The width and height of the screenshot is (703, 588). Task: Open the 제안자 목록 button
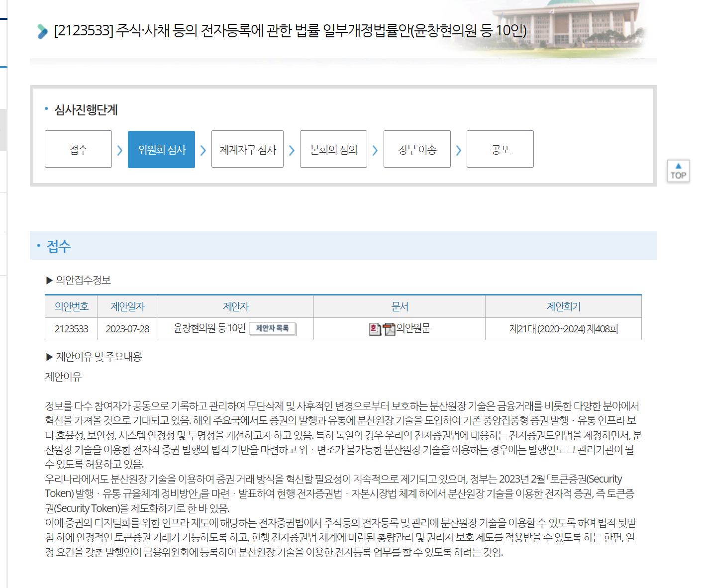[x=272, y=328]
